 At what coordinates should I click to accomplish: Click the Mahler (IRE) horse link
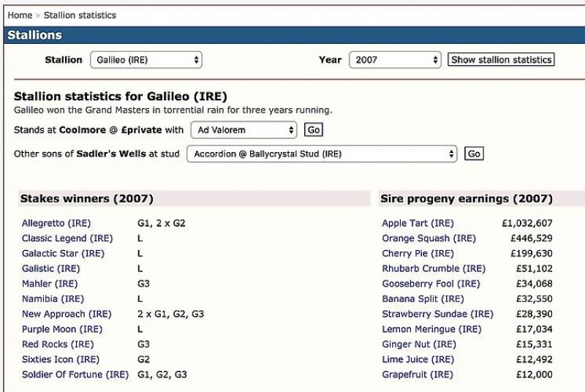click(x=50, y=284)
